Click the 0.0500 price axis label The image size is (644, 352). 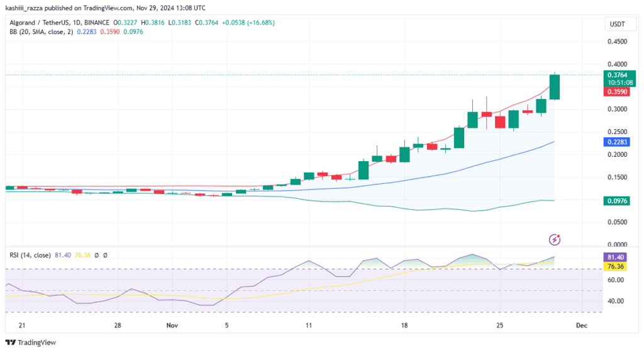pyautogui.click(x=618, y=222)
